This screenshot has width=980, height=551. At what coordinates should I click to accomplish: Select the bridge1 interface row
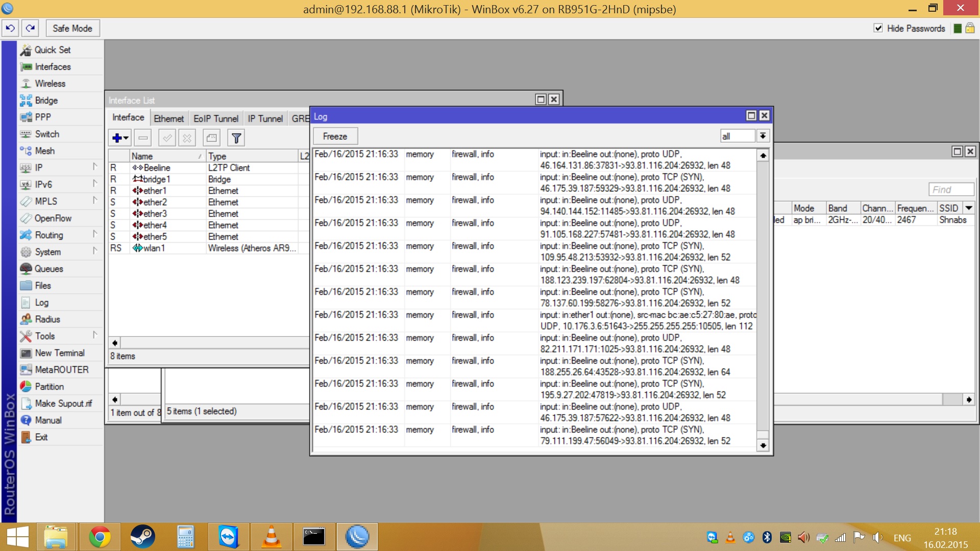(x=208, y=180)
